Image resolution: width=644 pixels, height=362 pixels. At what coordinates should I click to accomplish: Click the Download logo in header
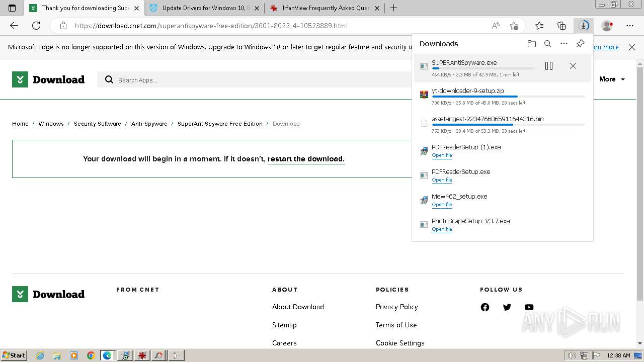[x=48, y=79]
